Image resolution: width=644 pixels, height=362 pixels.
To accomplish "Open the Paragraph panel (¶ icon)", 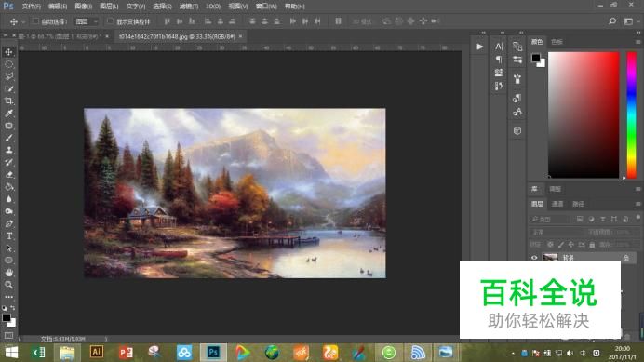I will pyautogui.click(x=499, y=60).
